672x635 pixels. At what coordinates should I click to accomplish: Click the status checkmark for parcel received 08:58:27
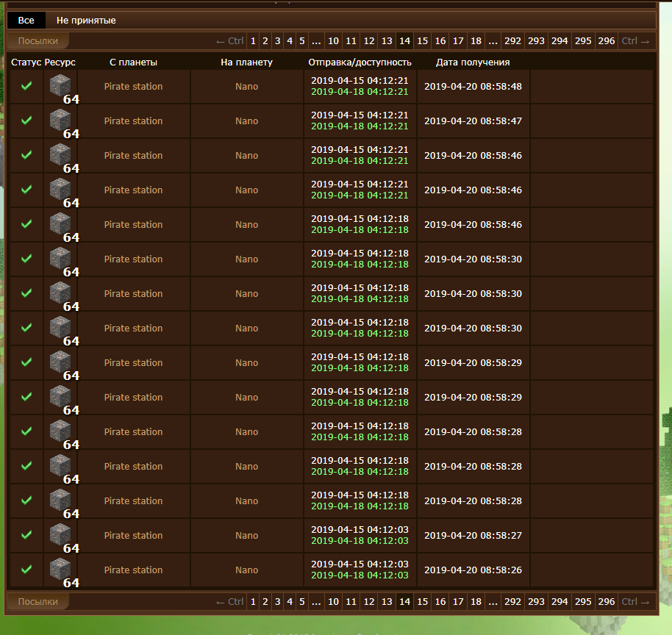(x=26, y=535)
